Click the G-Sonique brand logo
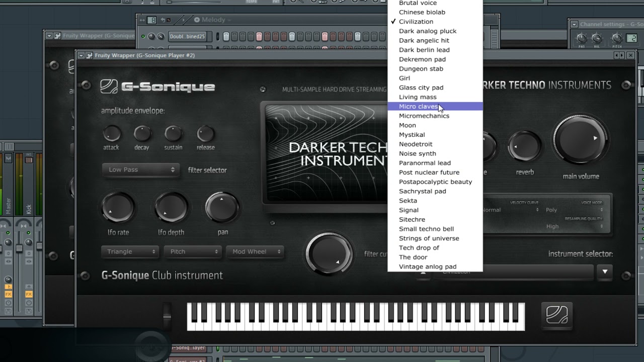 pos(157,86)
